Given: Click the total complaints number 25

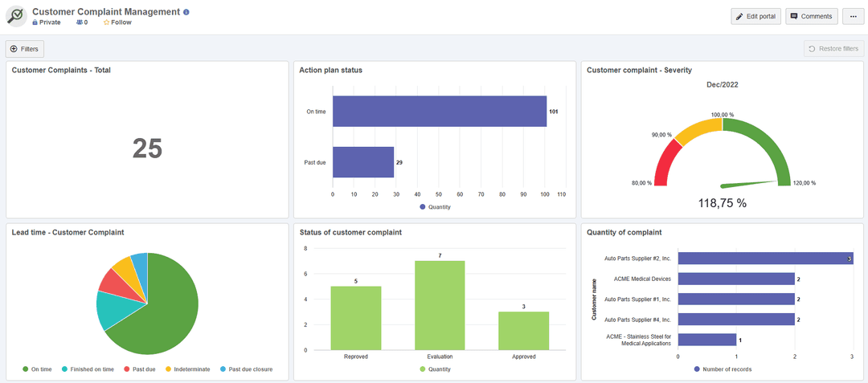Looking at the screenshot, I should coord(147,149).
